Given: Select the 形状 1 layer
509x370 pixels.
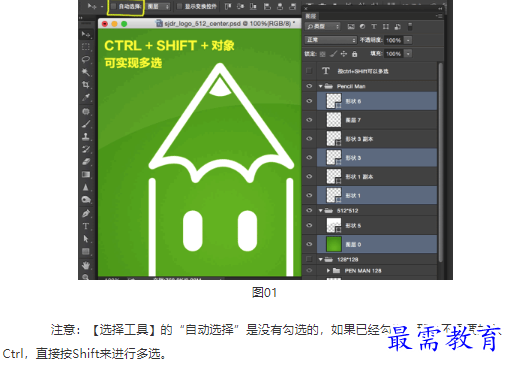Looking at the screenshot, I should 377,195.
